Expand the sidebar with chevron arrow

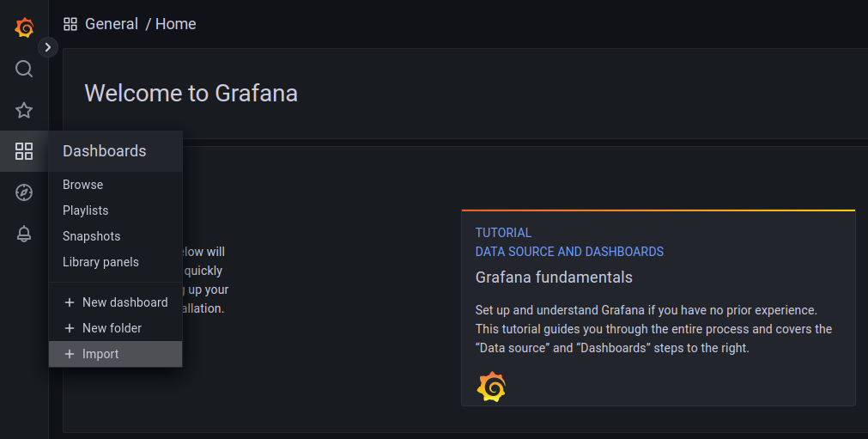click(48, 47)
